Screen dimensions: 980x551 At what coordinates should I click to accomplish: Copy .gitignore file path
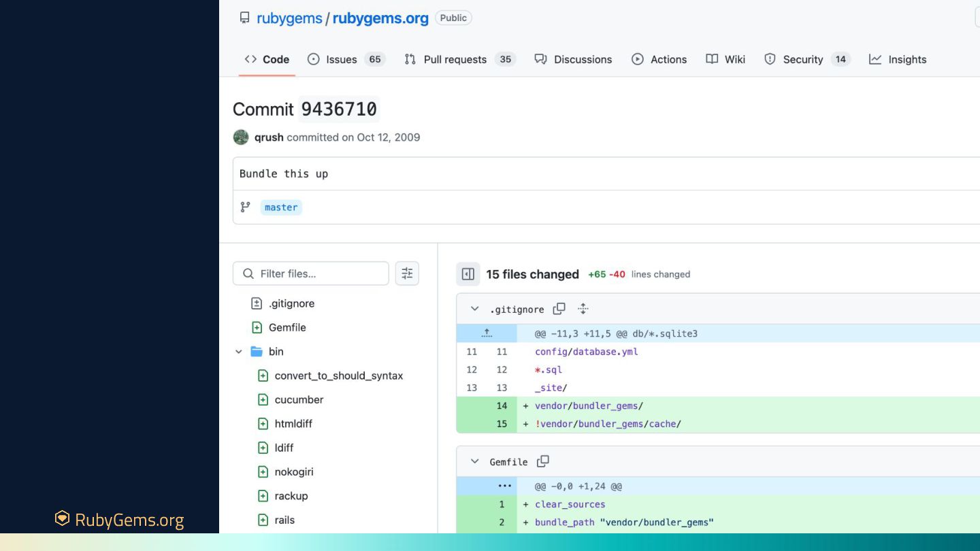[x=559, y=309]
